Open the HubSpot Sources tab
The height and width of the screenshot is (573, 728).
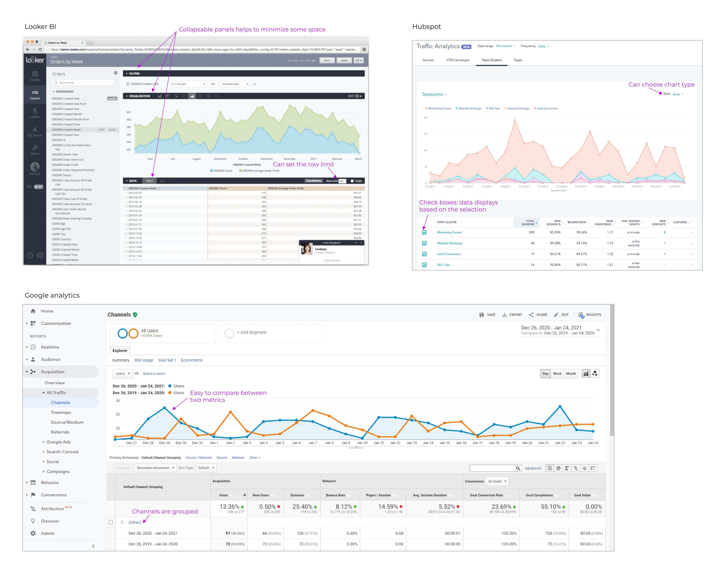[x=428, y=60]
